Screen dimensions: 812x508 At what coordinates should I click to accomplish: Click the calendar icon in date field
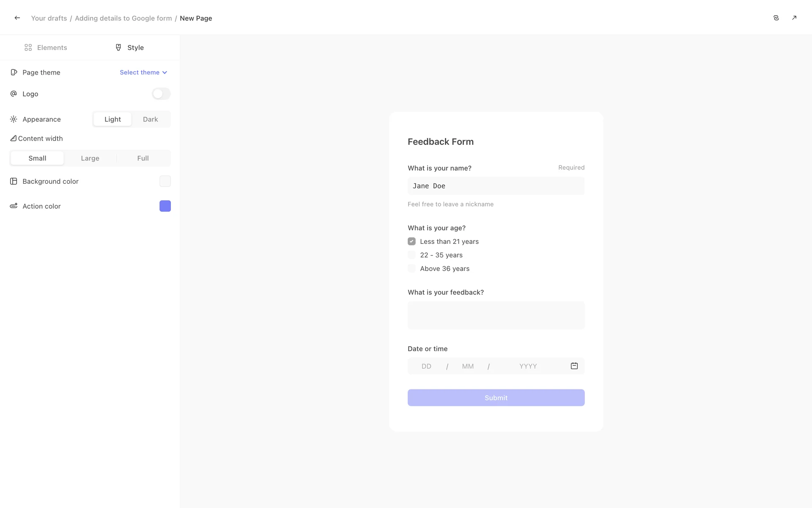point(574,366)
